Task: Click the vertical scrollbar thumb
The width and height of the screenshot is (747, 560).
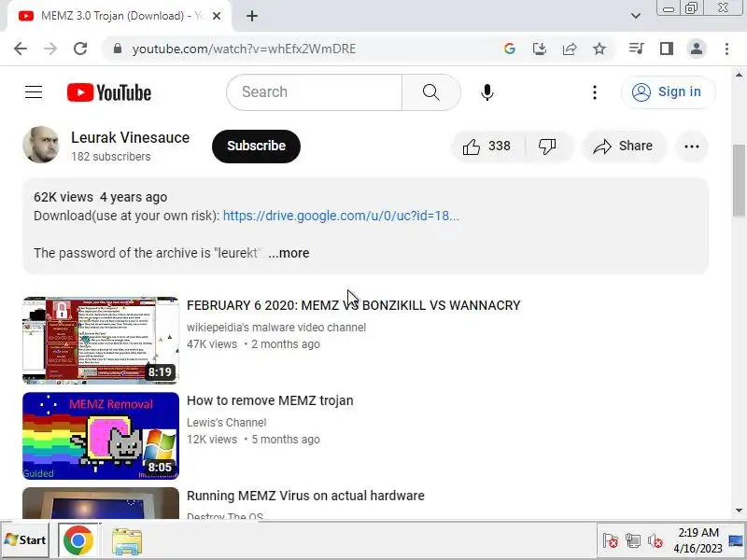Action: [739, 180]
